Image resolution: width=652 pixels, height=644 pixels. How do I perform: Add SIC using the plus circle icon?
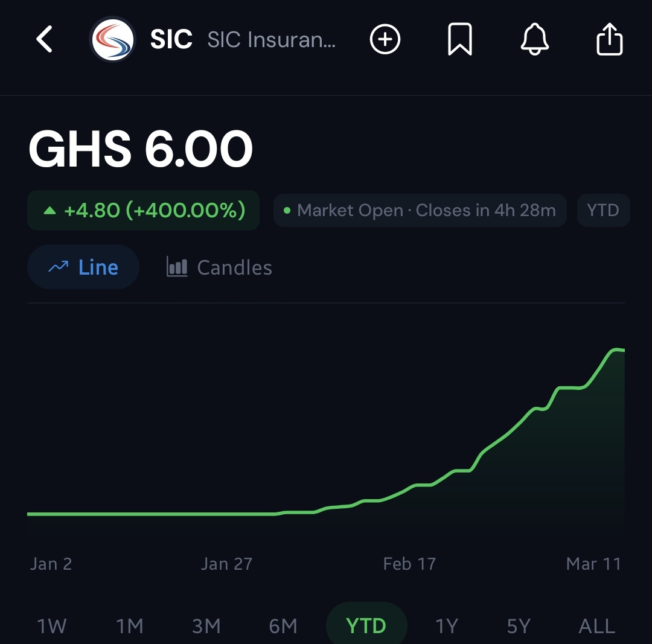click(x=385, y=39)
